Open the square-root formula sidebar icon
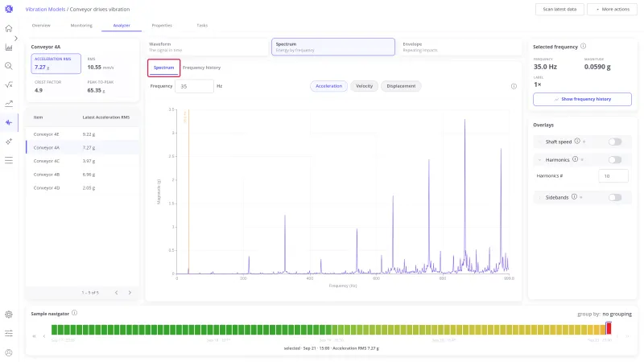This screenshot has width=644, height=362. 9,85
